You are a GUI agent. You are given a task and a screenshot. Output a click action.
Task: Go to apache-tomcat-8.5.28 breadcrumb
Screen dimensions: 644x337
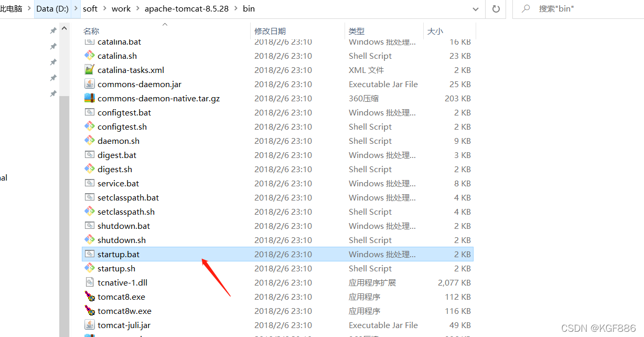tap(187, 9)
